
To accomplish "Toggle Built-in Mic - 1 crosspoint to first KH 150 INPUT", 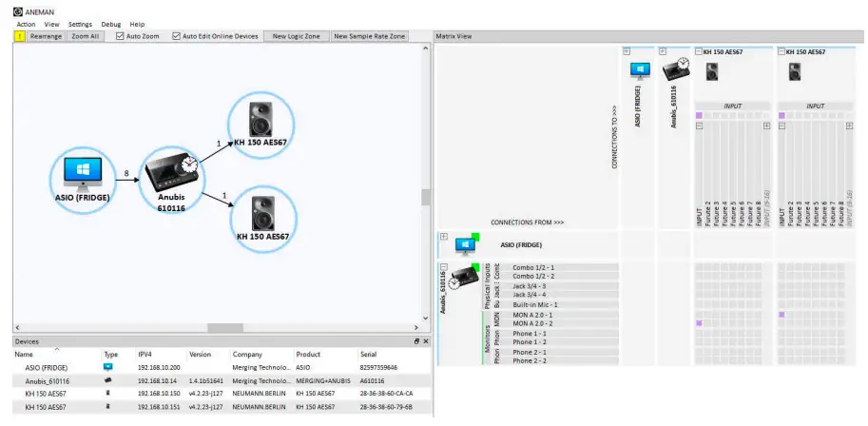I will click(x=699, y=304).
